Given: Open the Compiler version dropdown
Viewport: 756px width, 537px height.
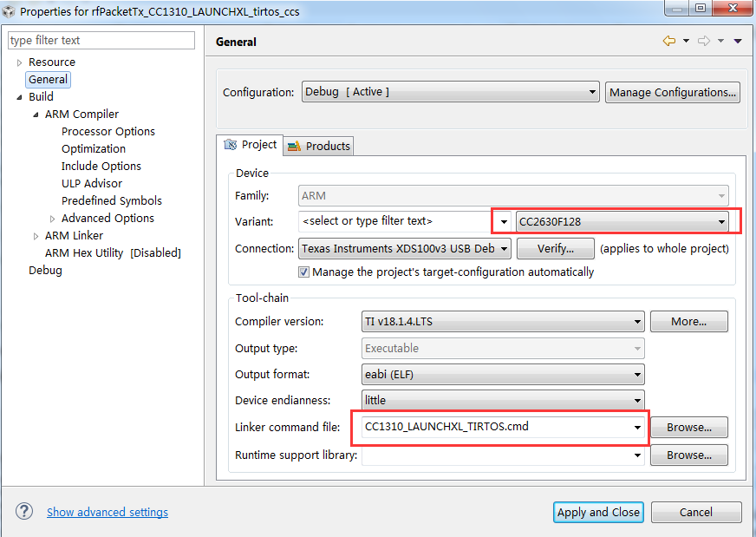Looking at the screenshot, I should [503, 321].
